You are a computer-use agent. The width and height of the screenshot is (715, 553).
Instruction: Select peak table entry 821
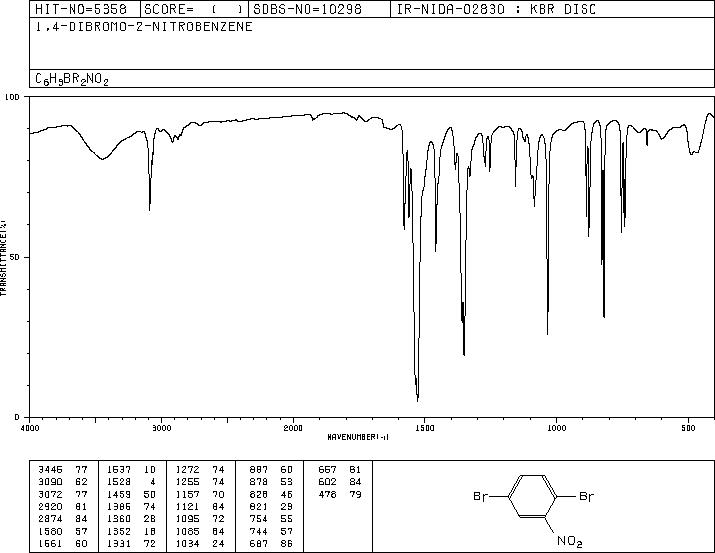click(x=259, y=506)
